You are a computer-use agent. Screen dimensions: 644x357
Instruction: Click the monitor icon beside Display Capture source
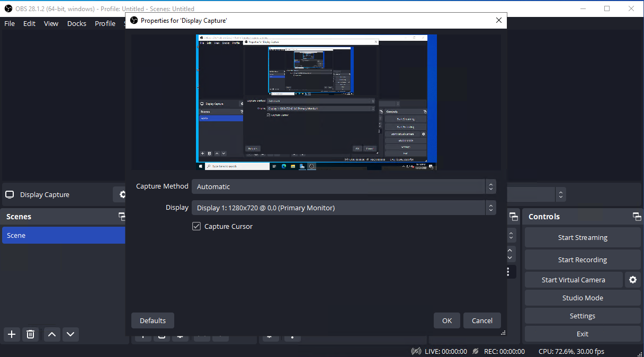10,194
